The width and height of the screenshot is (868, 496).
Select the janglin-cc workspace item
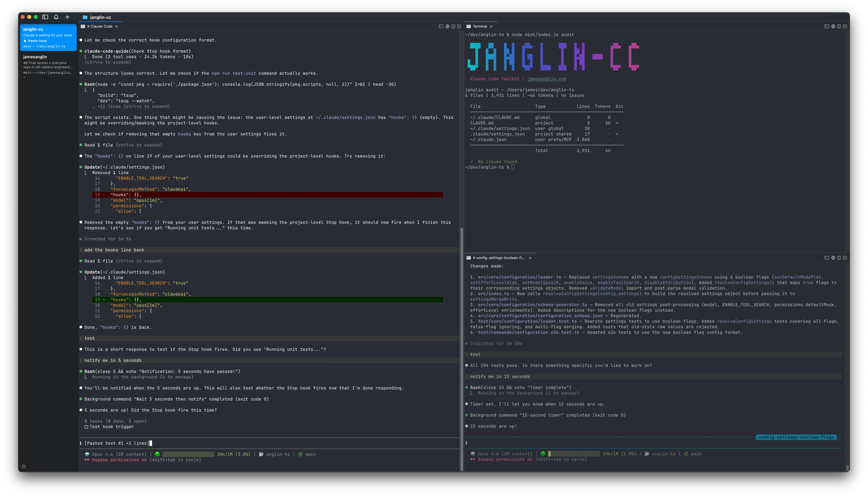pyautogui.click(x=48, y=37)
